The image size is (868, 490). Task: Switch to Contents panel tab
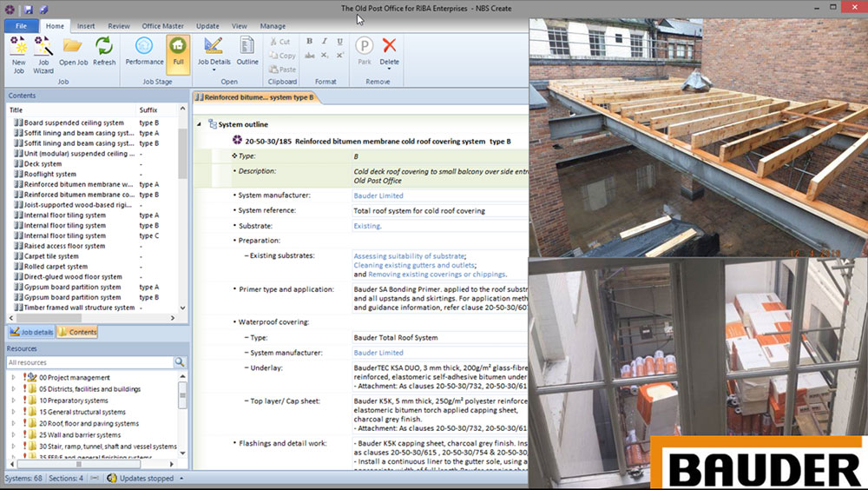(77, 332)
